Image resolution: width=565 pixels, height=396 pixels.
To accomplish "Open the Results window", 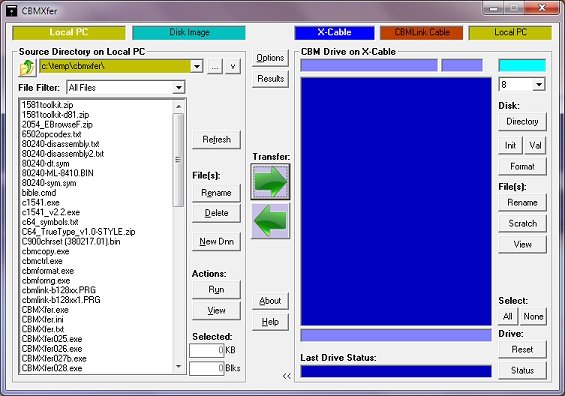I will [x=270, y=79].
